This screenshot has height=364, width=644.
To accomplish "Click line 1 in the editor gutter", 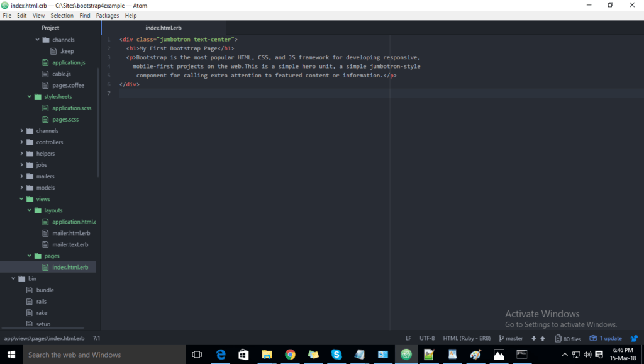I will coord(109,40).
